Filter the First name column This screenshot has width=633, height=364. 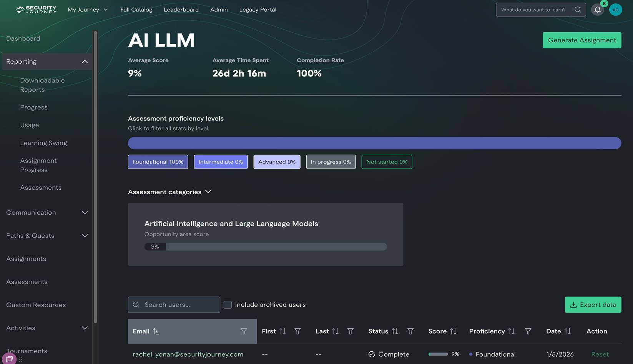[297, 331]
